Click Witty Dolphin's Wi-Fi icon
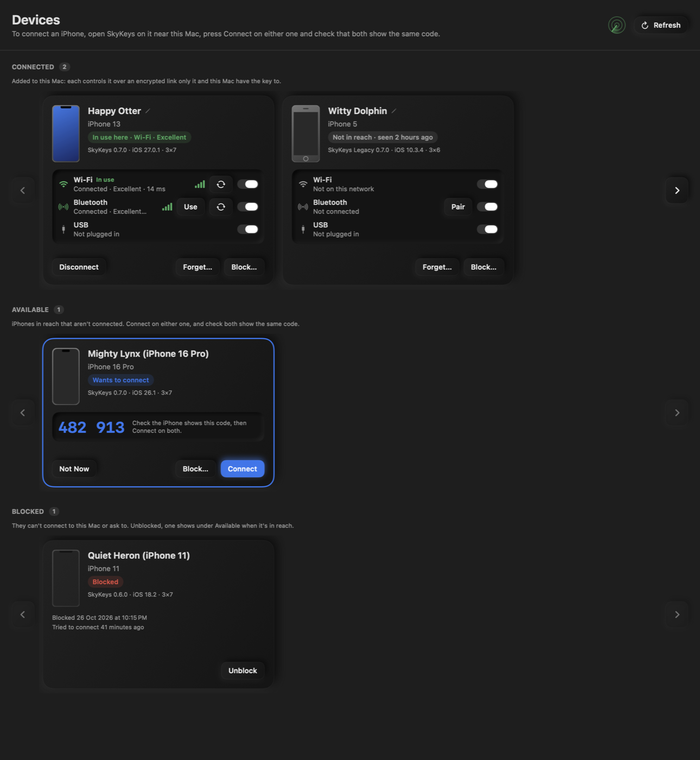 click(x=303, y=184)
